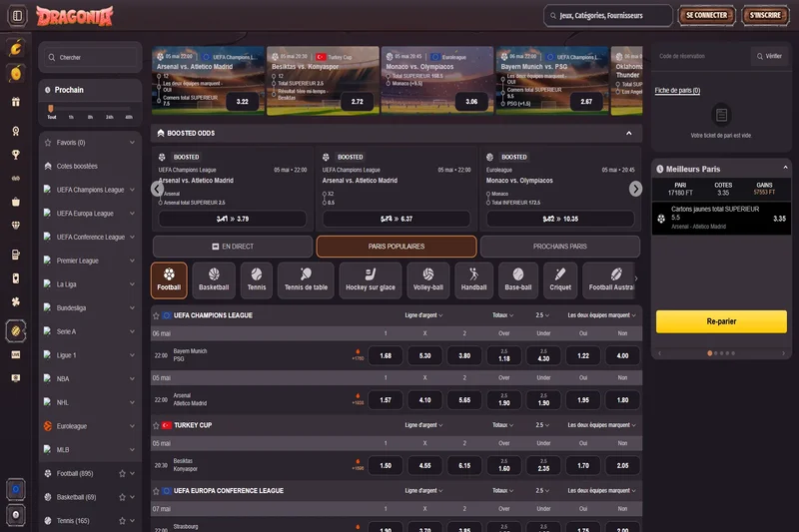The width and height of the screenshot is (799, 532).
Task: Focus the Code de réservation field
Action: pos(701,56)
